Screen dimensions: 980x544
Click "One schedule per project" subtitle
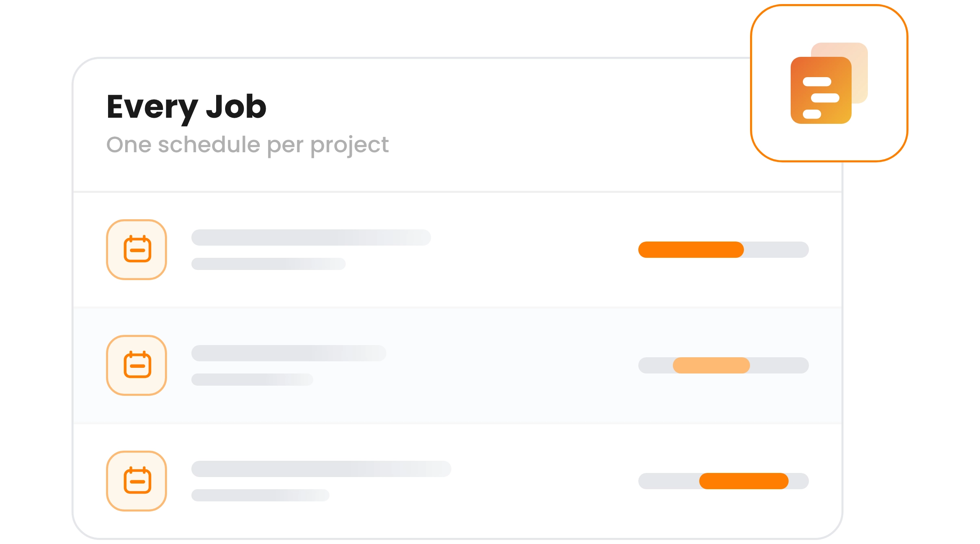[247, 145]
